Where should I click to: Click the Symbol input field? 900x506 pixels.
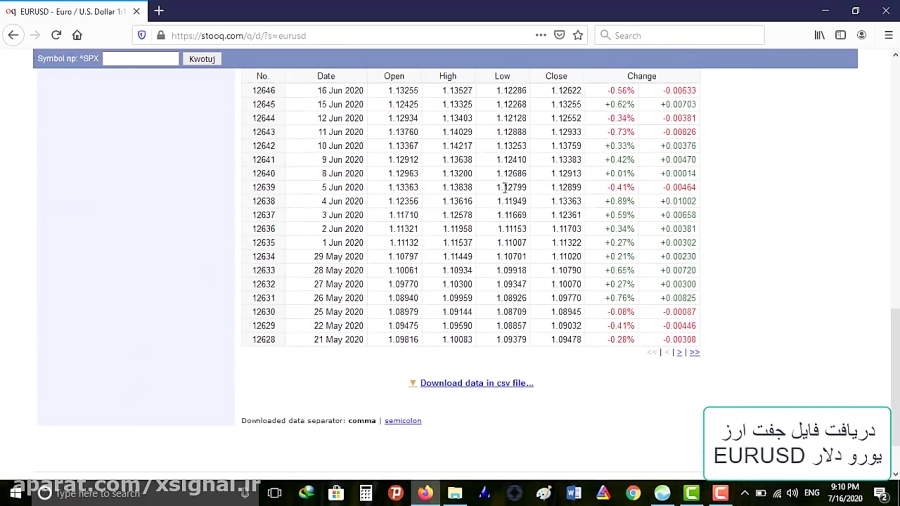141,59
